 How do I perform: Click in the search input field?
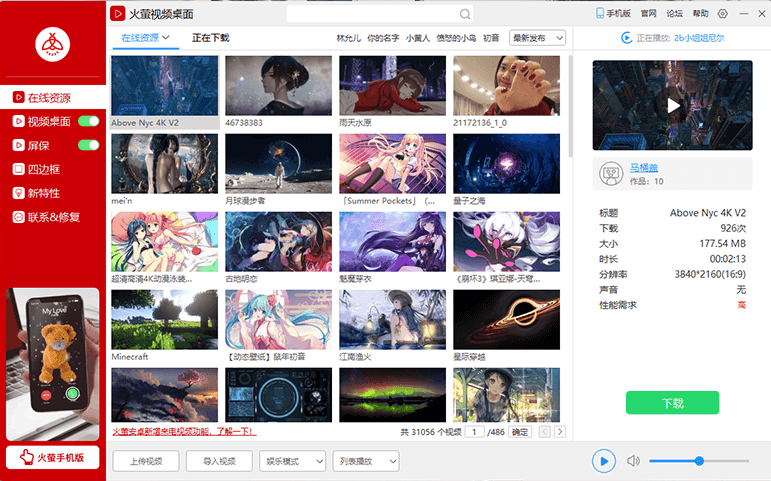372,14
